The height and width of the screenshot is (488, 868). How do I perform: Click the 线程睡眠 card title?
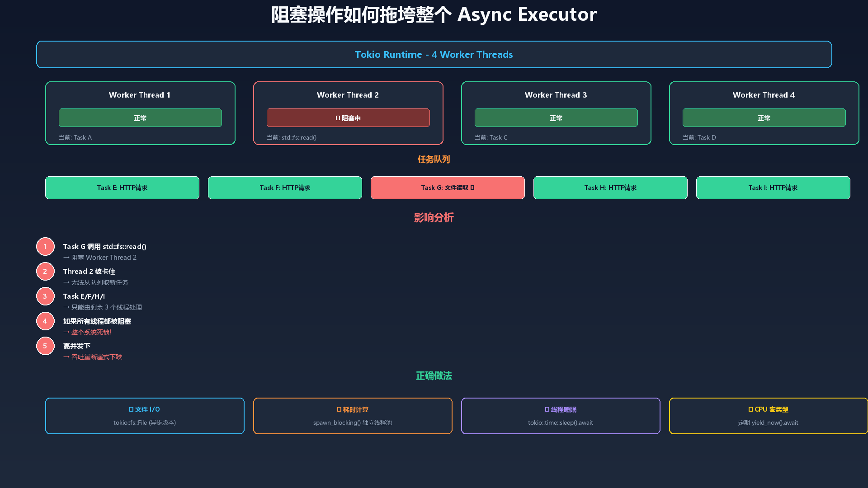click(561, 409)
